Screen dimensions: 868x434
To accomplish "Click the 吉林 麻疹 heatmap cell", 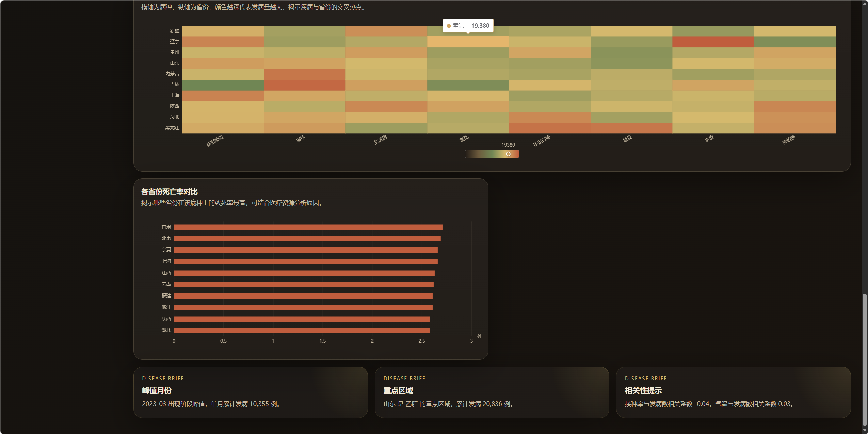I will tap(304, 85).
